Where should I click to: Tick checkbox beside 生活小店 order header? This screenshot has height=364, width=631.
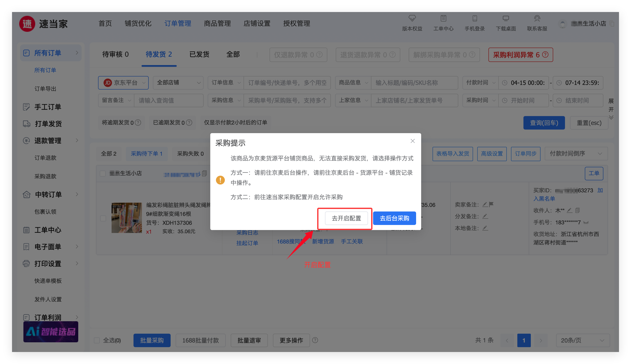(103, 173)
